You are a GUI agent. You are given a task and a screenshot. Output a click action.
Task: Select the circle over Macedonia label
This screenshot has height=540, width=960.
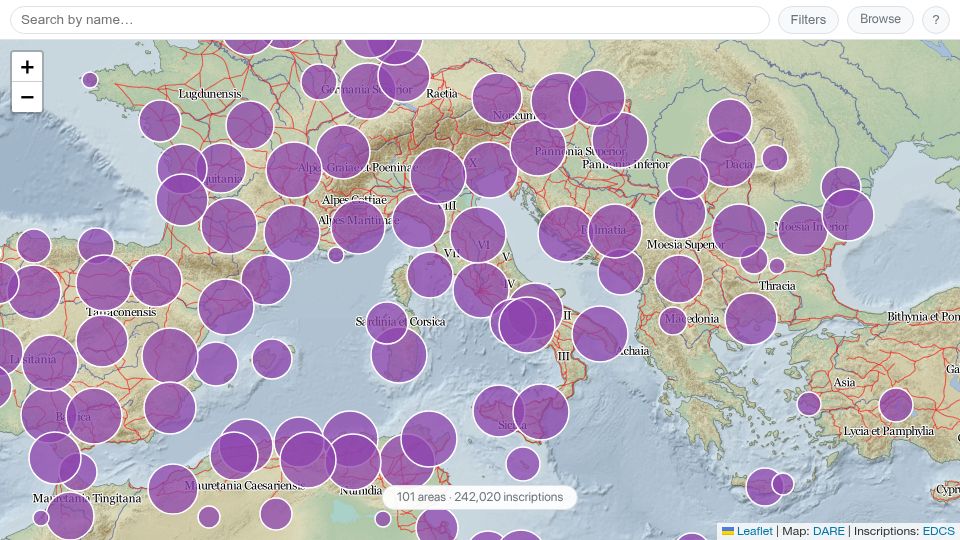[672, 321]
